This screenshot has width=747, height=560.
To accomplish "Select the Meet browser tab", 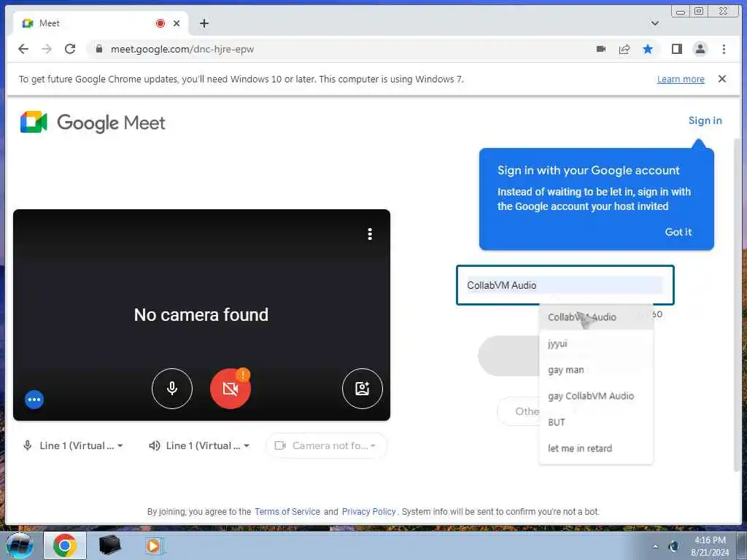I will 100,23.
